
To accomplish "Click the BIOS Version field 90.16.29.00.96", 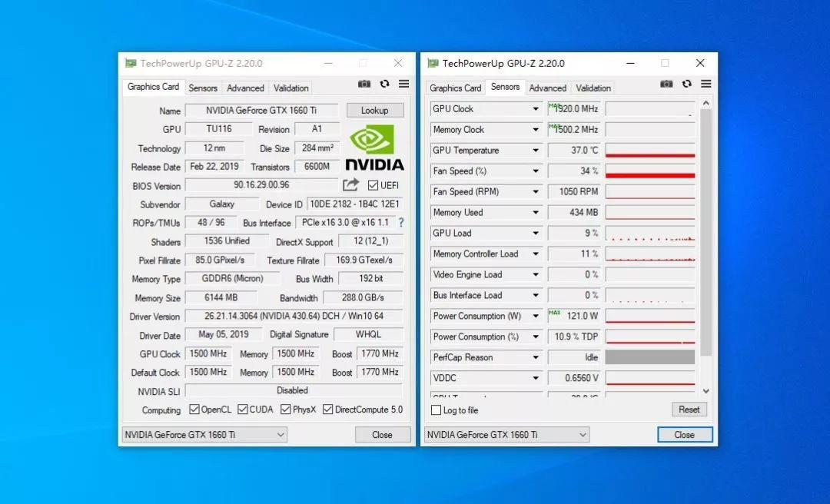I will (x=261, y=184).
